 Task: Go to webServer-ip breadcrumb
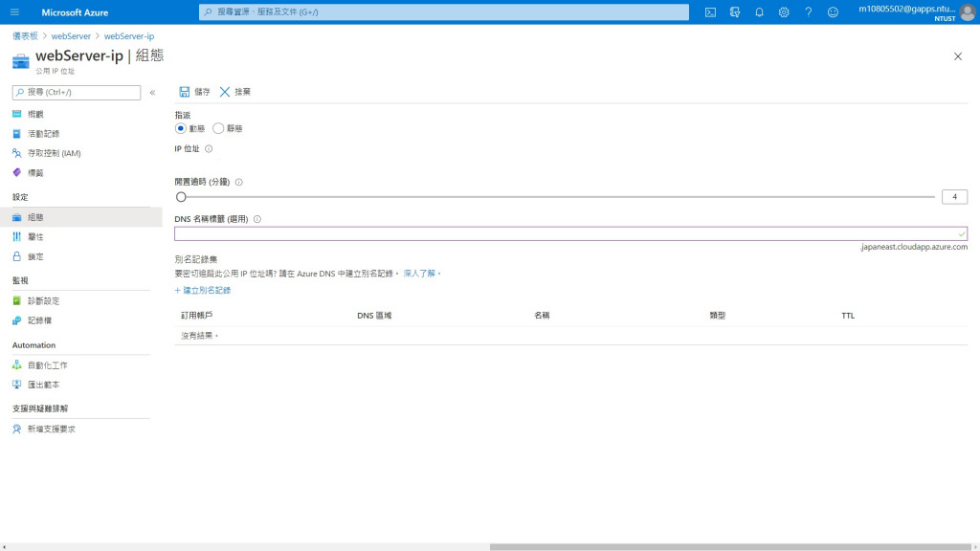(x=129, y=36)
